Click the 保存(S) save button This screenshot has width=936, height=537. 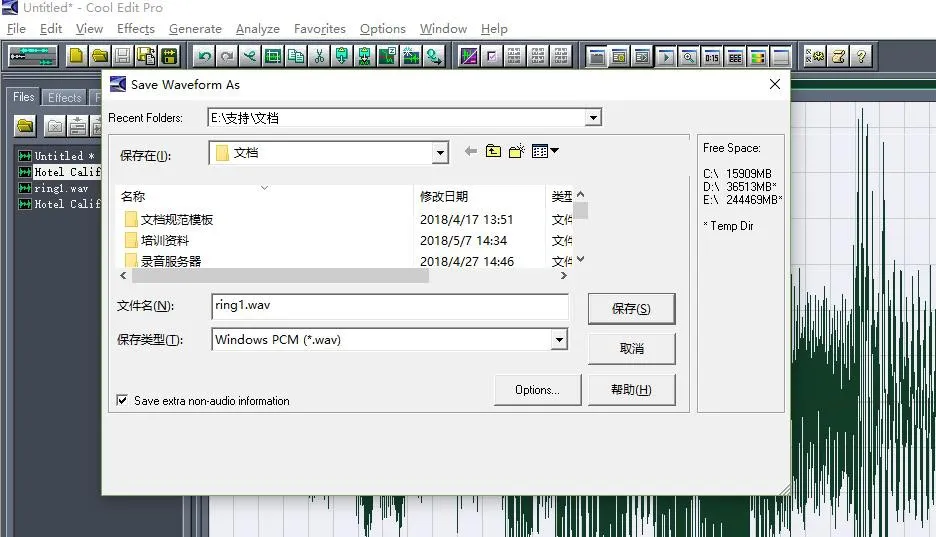631,309
